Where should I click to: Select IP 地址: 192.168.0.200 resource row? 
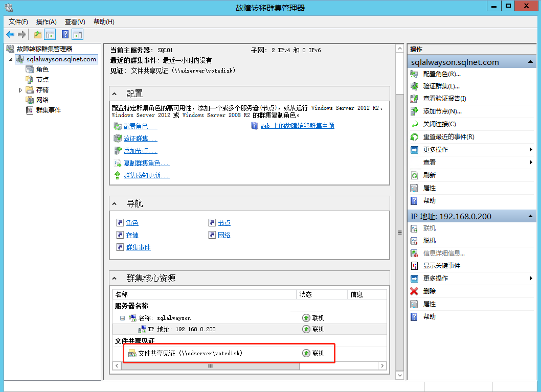pos(250,329)
